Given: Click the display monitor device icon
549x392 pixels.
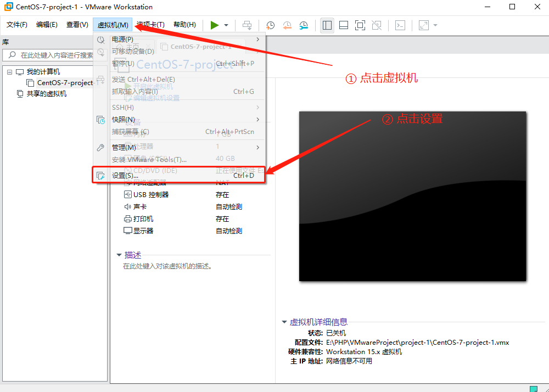Looking at the screenshot, I should coord(128,231).
